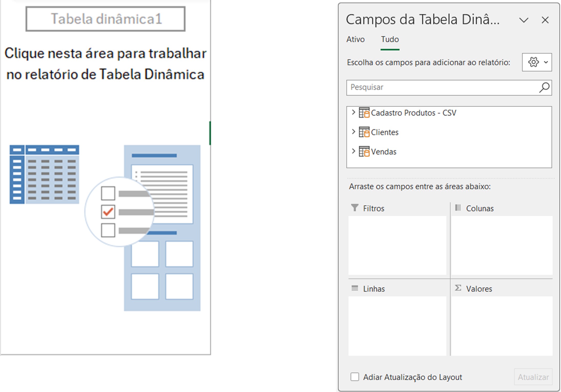Screen dimensions: 561x392
Task: Click the Tabela dinâmica1 title box
Action: (x=105, y=19)
